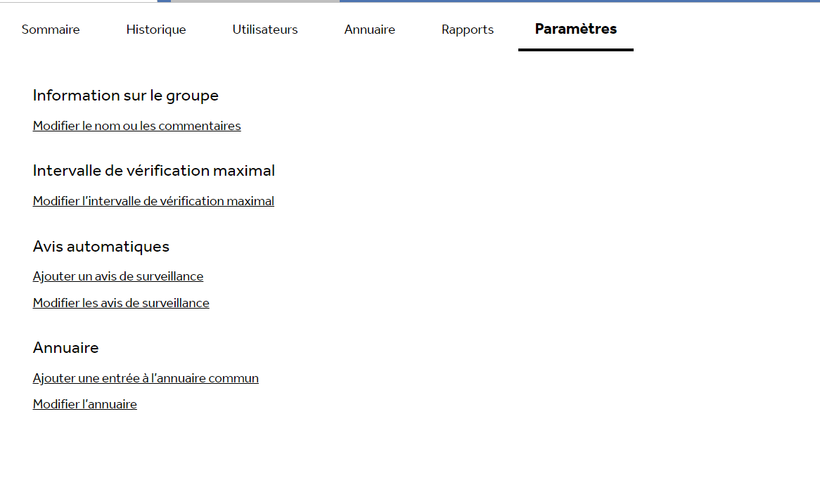Click the 'Annuaire' section heading
Image resolution: width=820 pixels, height=504 pixels.
click(x=65, y=347)
